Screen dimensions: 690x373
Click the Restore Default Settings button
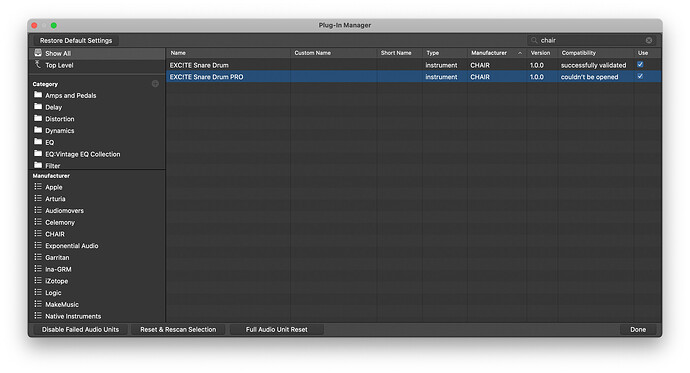coord(76,40)
